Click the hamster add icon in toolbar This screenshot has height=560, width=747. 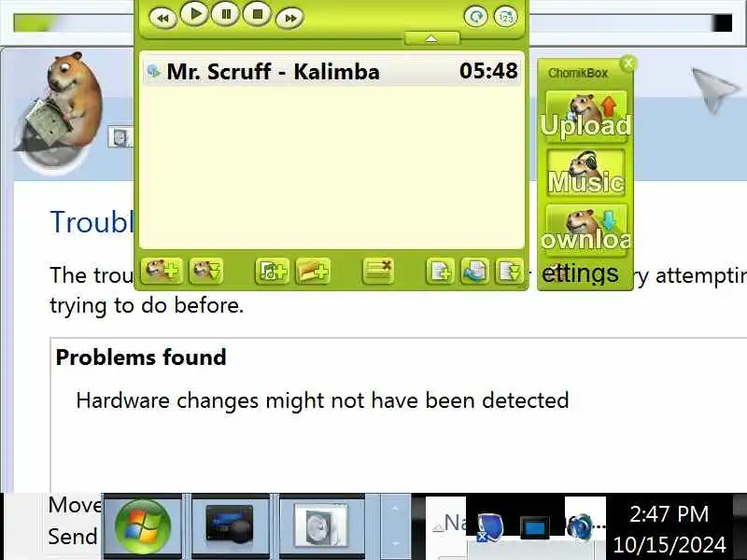click(162, 271)
